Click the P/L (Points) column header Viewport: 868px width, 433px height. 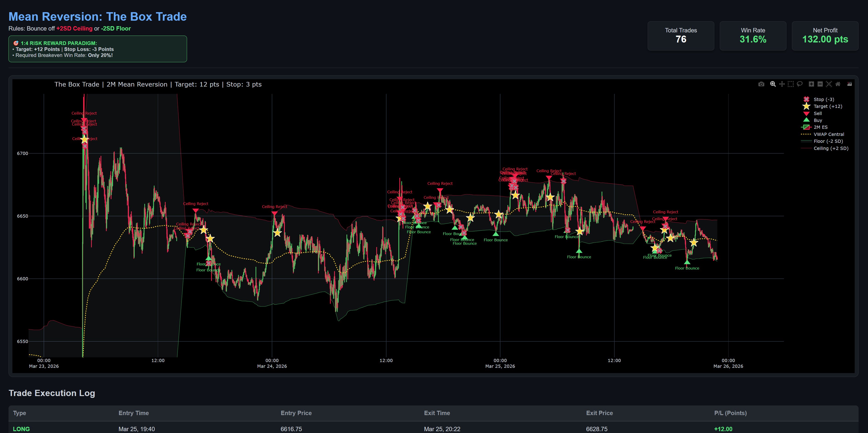[x=730, y=413]
